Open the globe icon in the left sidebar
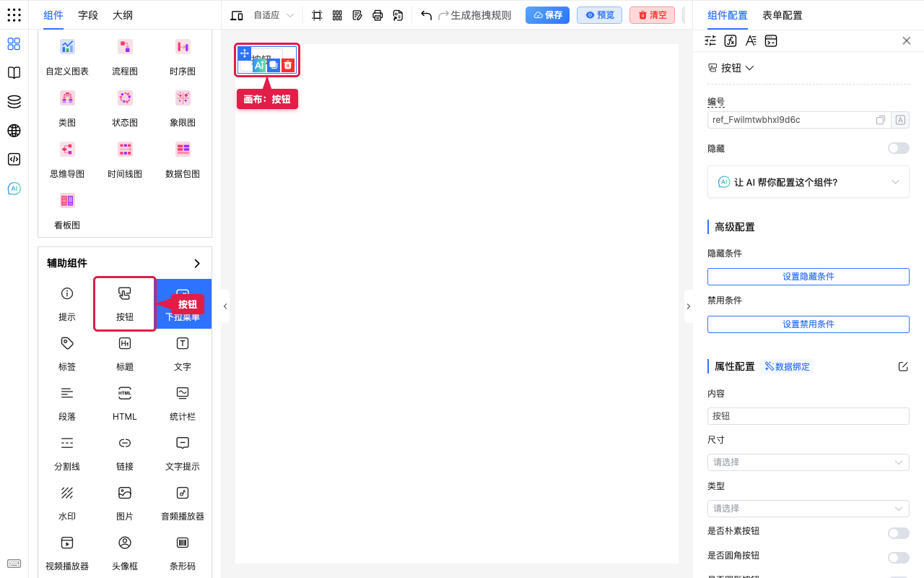The image size is (924, 578). pyautogui.click(x=14, y=131)
